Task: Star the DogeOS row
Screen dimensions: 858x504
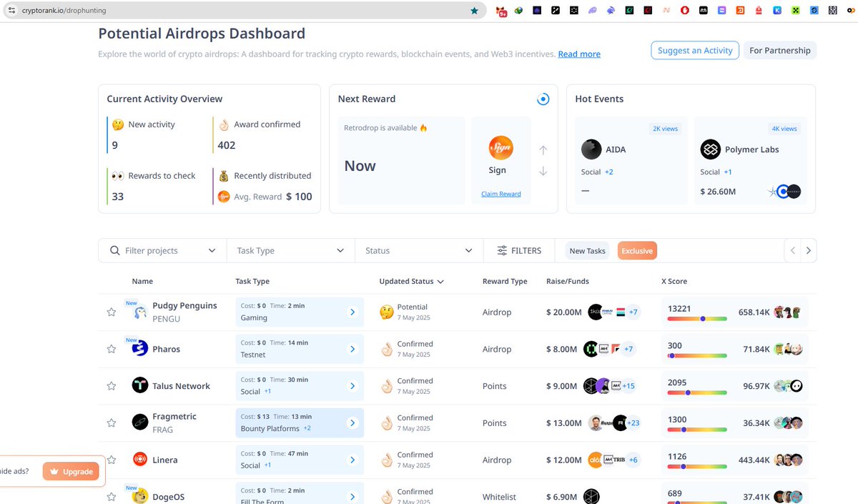Action: click(x=112, y=496)
